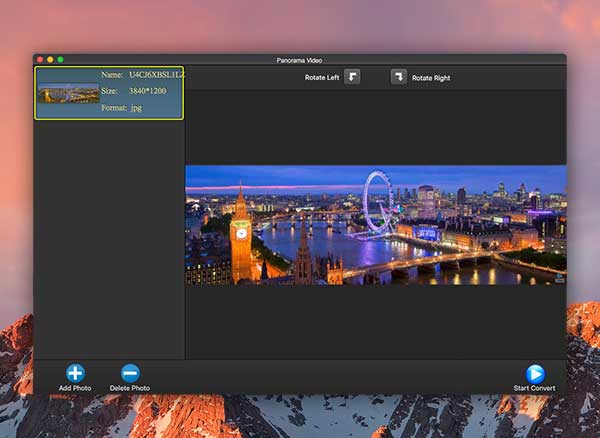Screen dimensions: 600x438
Task: Click the file name U4CJ6XBSL1LZ text
Action: [156, 75]
